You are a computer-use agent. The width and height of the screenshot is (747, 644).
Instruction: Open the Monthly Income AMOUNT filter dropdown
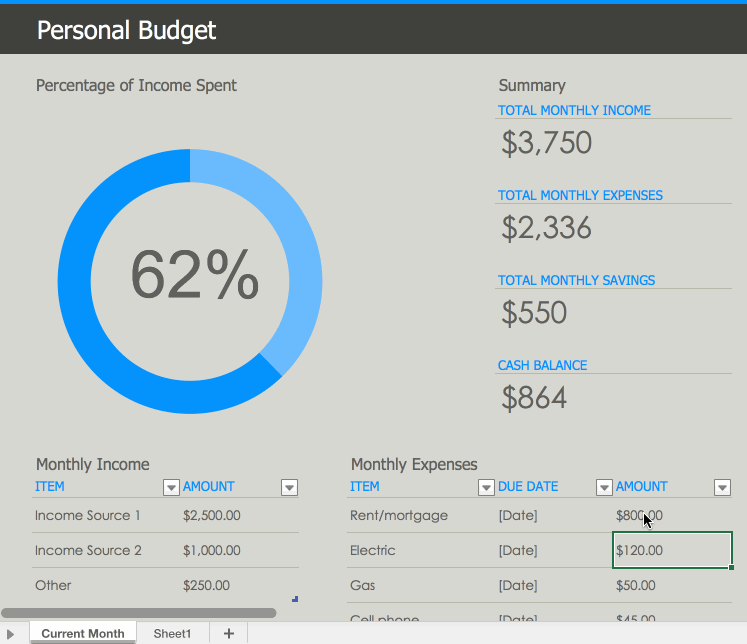click(289, 487)
